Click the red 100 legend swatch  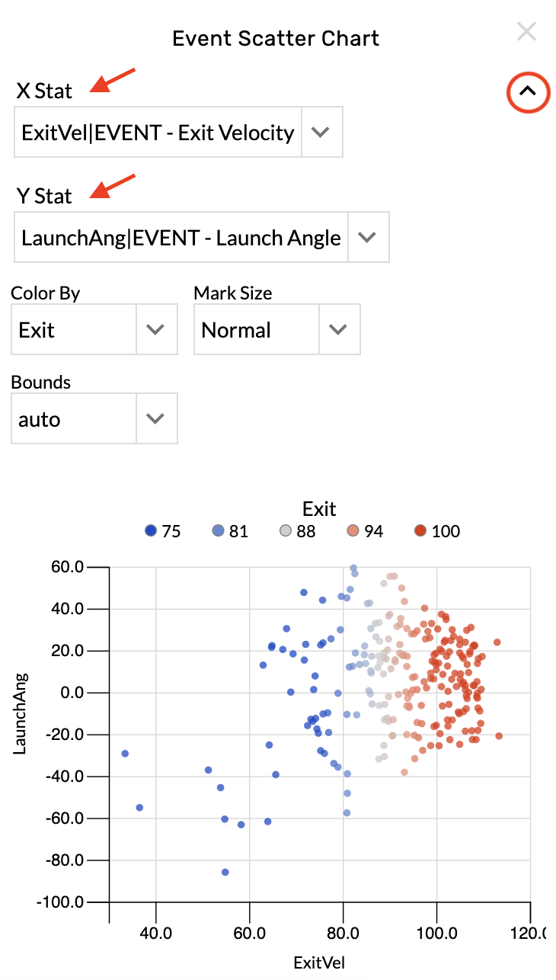[x=420, y=532]
